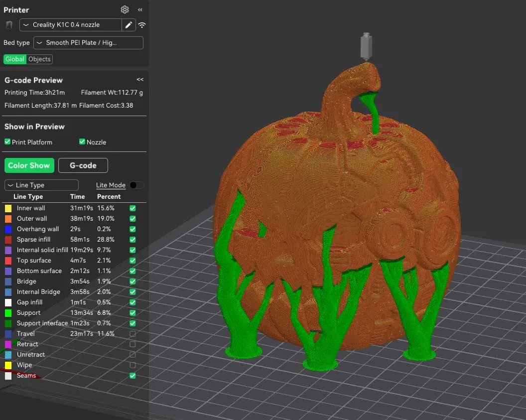Open the printer settings gear icon

125,9
